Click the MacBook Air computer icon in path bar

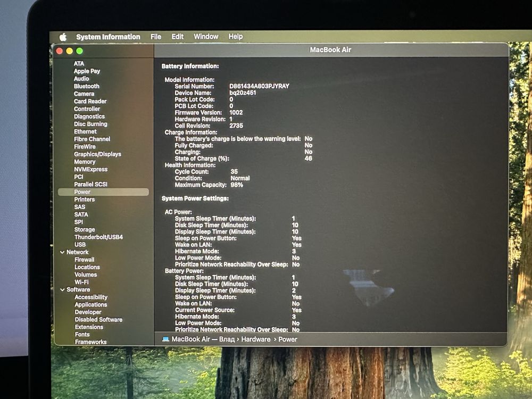click(165, 339)
